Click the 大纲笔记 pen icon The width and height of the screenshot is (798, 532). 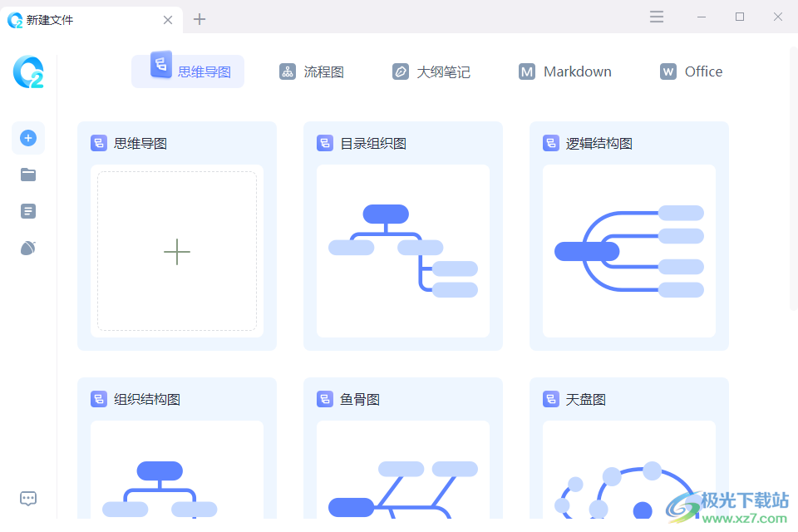[x=401, y=71]
